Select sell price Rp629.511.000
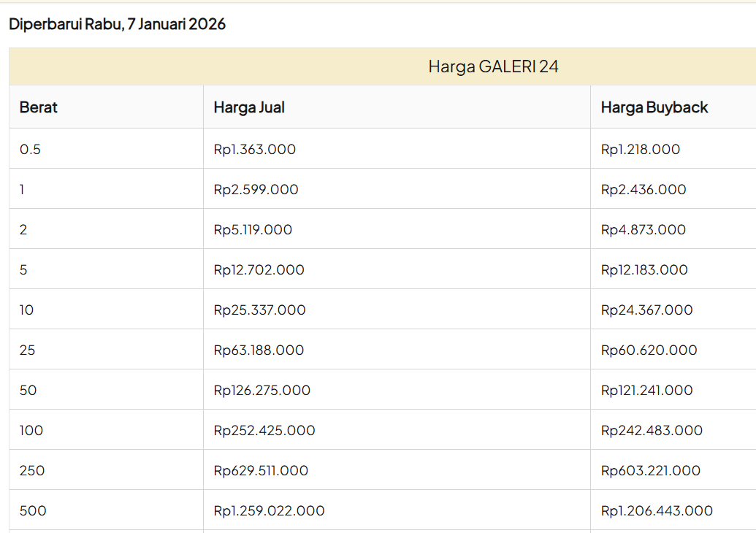 coord(261,470)
